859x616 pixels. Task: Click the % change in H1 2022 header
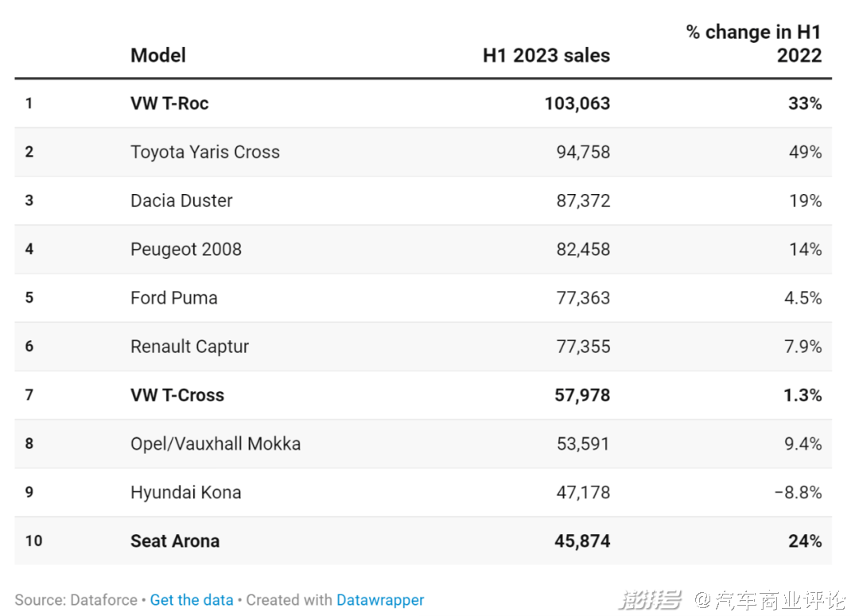753,44
